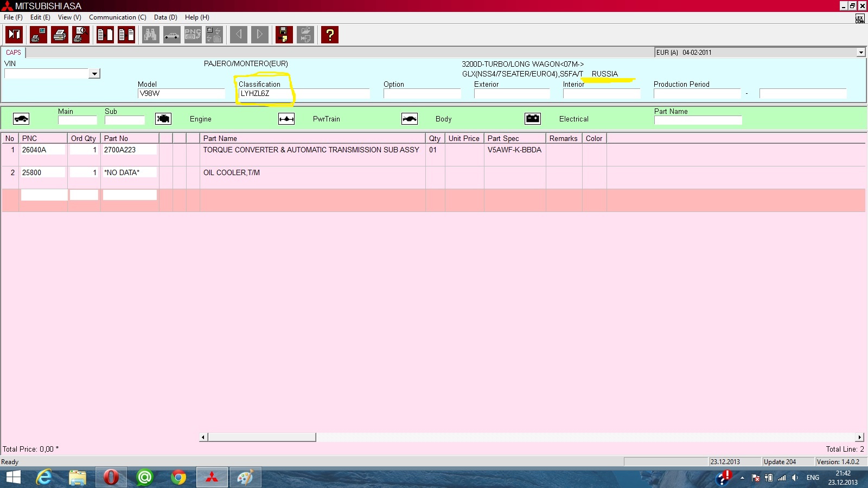Click the Part Name search field
Screen dimensions: 868x488
point(698,120)
